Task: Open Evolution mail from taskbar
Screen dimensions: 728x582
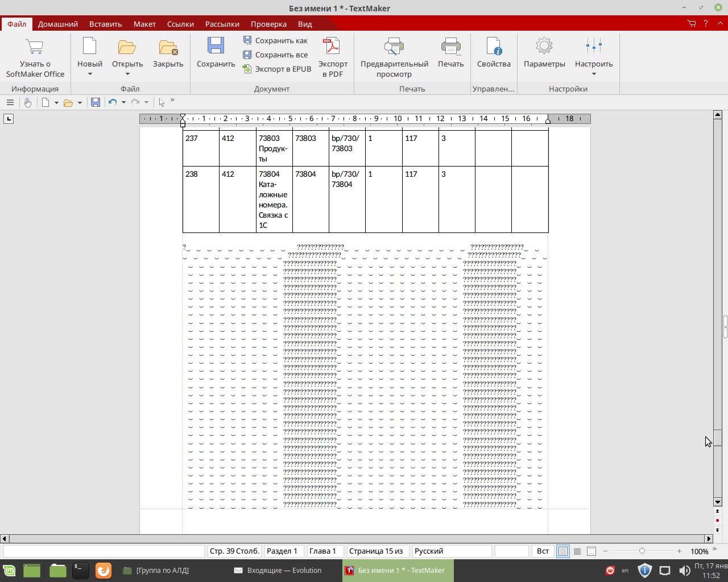Action: click(278, 570)
